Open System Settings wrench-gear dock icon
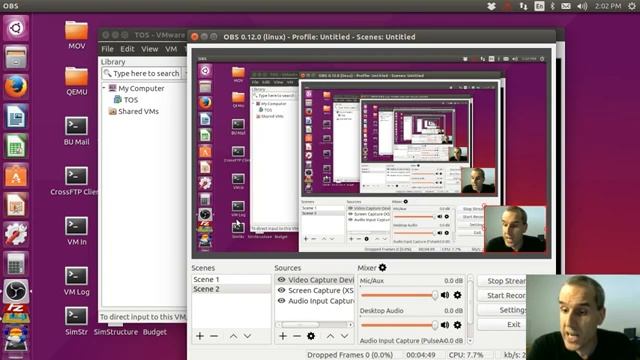 point(16,234)
